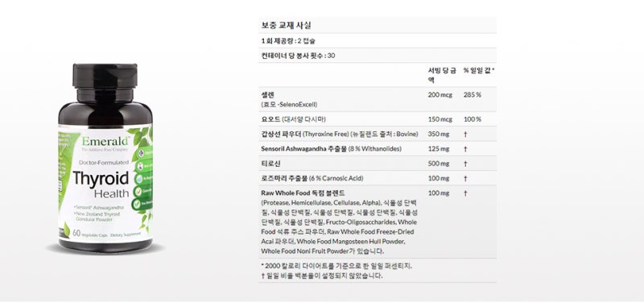Image resolution: width=644 pixels, height=303 pixels.
Task: Click the "285 %" daily value for selenium
Action: point(473,95)
